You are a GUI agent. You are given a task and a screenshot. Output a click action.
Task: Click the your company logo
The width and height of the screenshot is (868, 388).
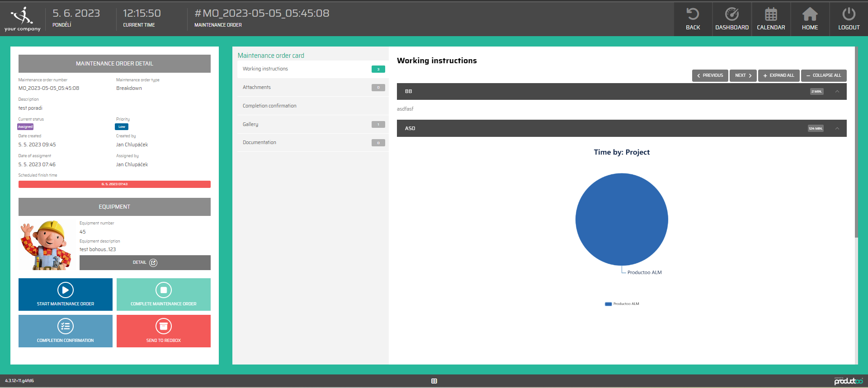pyautogui.click(x=23, y=19)
